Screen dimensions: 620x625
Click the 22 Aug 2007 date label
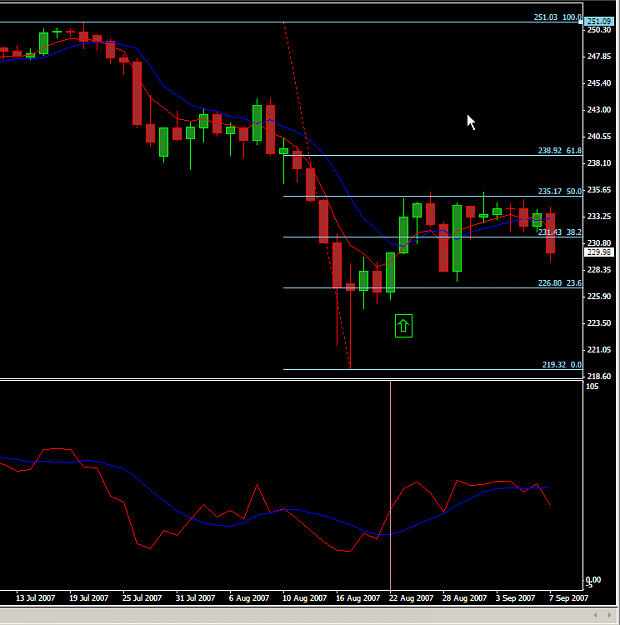pyautogui.click(x=411, y=598)
